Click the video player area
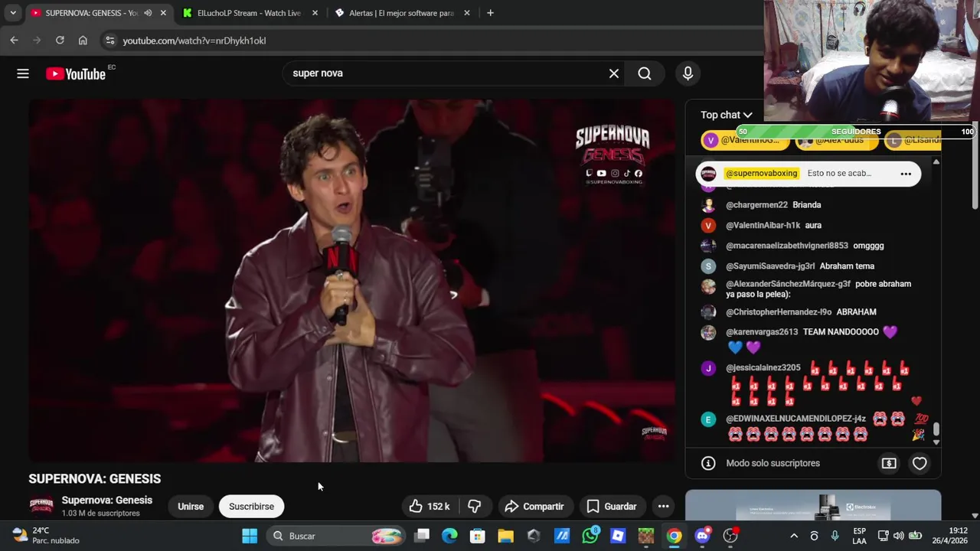Viewport: 980px width, 551px height. [x=352, y=281]
